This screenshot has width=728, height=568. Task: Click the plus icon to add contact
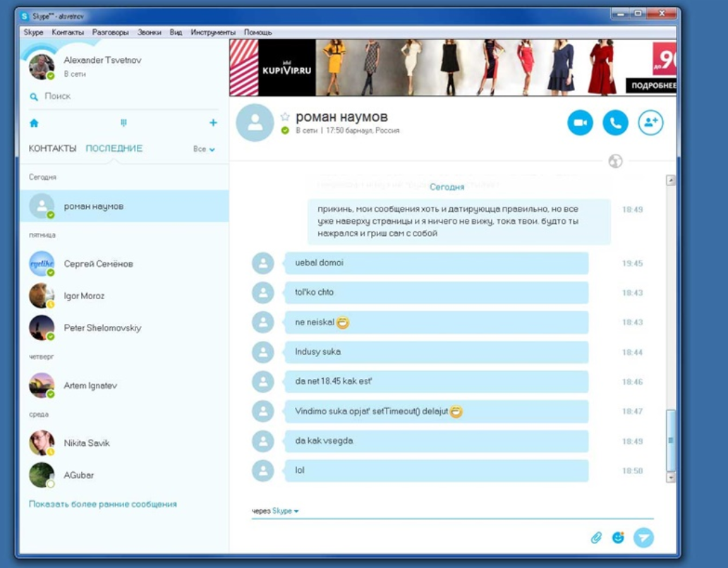click(x=213, y=123)
